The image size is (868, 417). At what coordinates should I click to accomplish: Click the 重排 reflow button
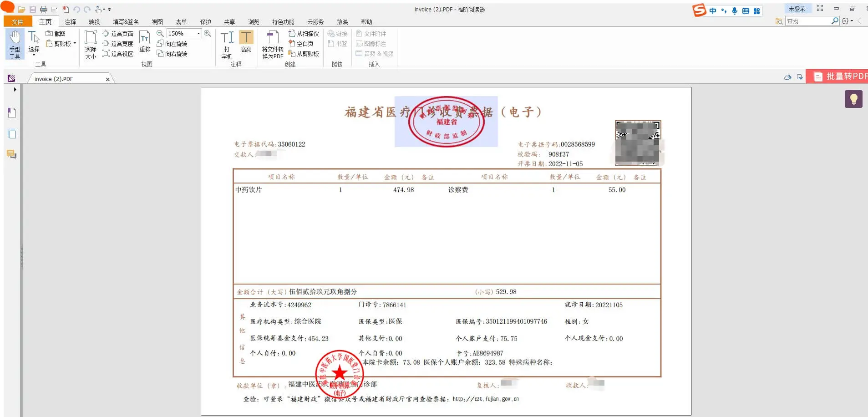(145, 42)
